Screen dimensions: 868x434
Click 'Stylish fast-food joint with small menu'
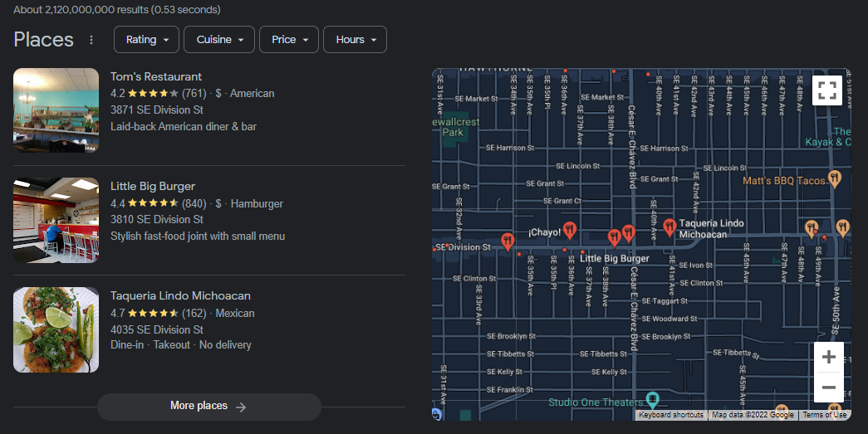tap(198, 236)
